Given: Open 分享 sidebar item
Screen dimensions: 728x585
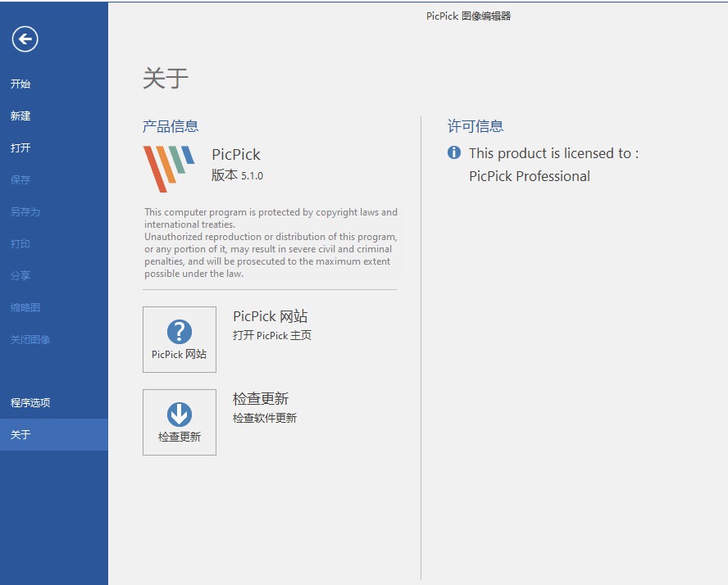Looking at the screenshot, I should [20, 275].
